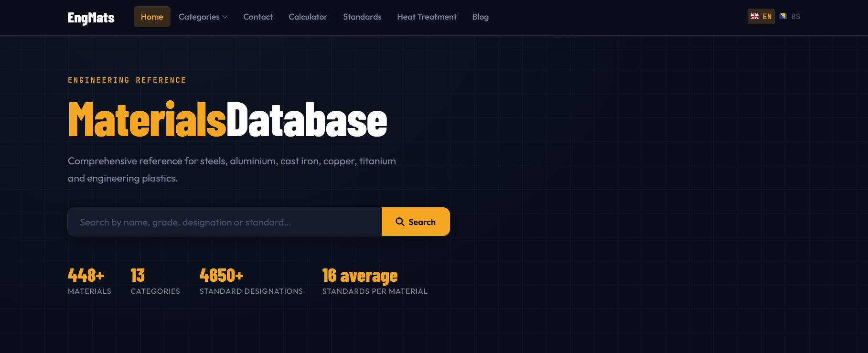Click the EngMats logo
This screenshot has height=353, width=868.
pos(91,18)
